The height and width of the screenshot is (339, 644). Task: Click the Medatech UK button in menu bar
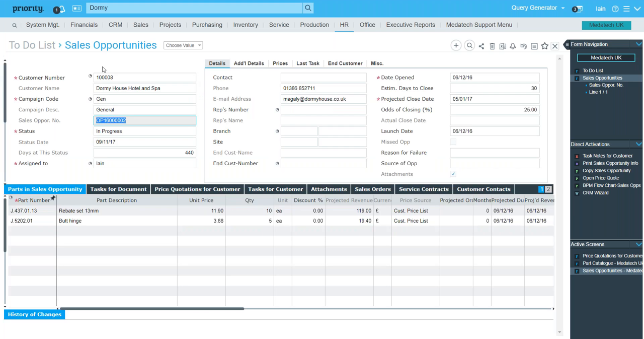(606, 25)
